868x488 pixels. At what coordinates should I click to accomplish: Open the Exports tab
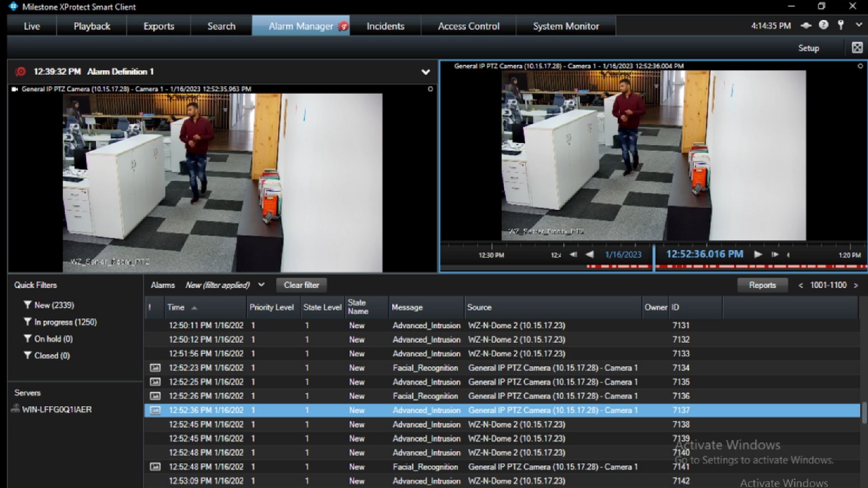click(x=159, y=26)
